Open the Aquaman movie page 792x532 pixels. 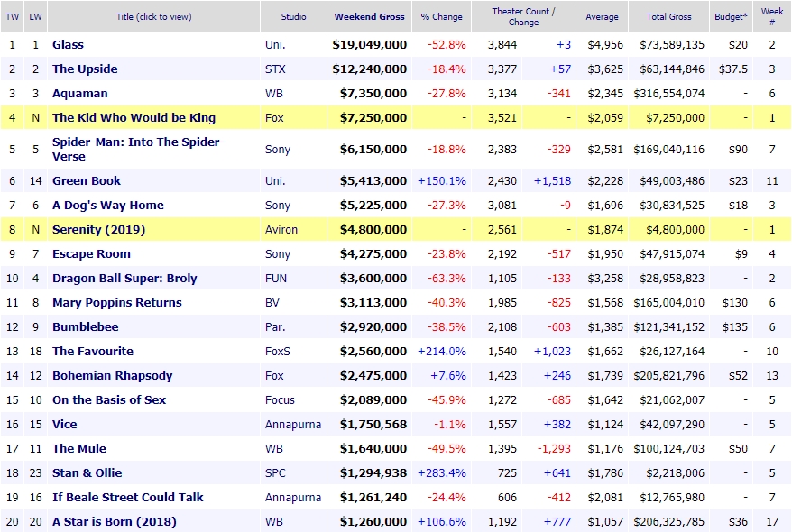[79, 94]
